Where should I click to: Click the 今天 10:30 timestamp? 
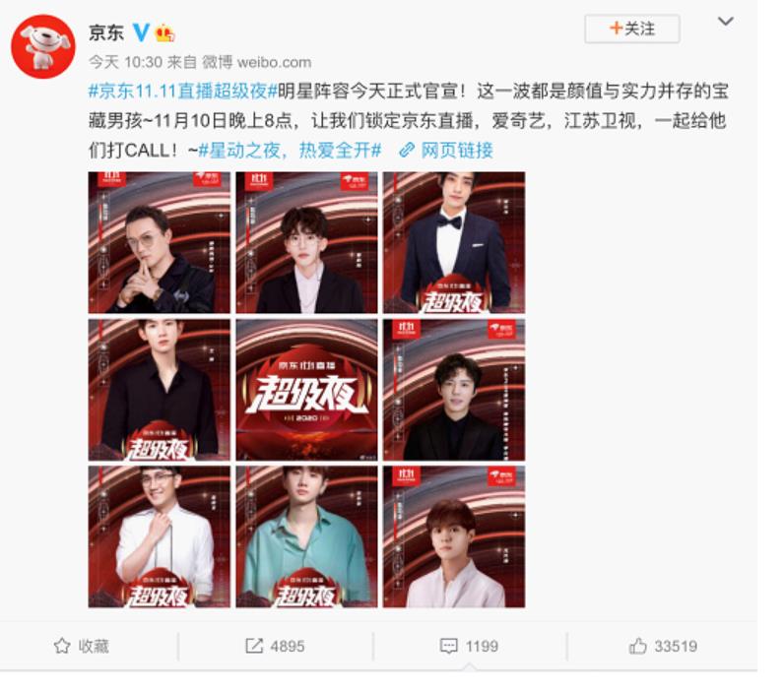[x=125, y=62]
